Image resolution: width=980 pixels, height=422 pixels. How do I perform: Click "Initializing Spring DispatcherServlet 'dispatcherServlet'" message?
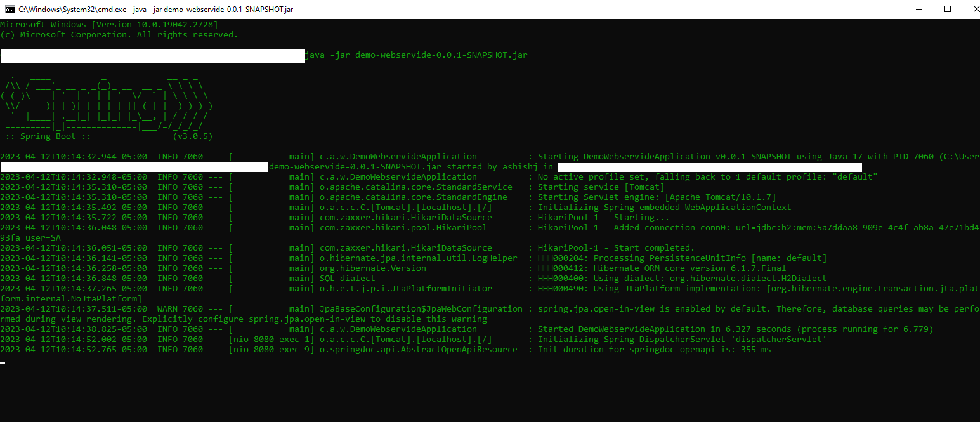pos(683,340)
